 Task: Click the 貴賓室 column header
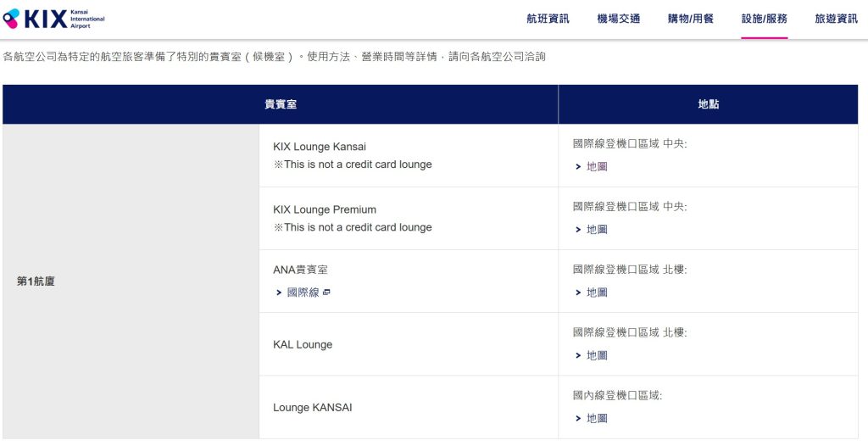click(280, 104)
